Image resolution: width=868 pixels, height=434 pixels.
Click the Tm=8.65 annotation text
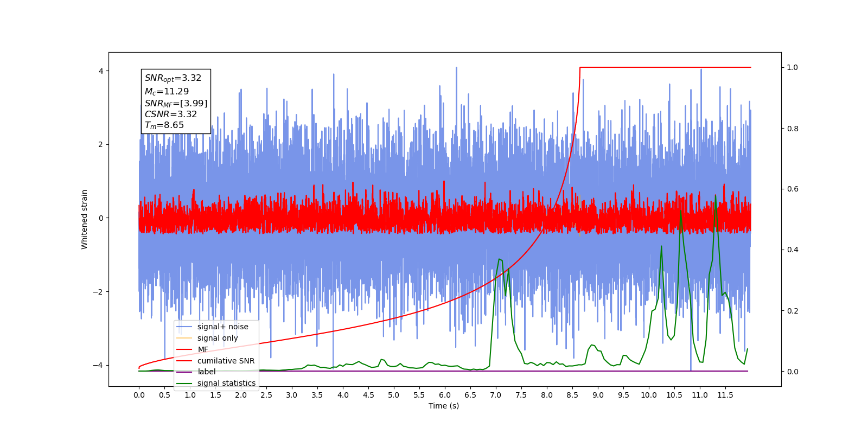[164, 125]
